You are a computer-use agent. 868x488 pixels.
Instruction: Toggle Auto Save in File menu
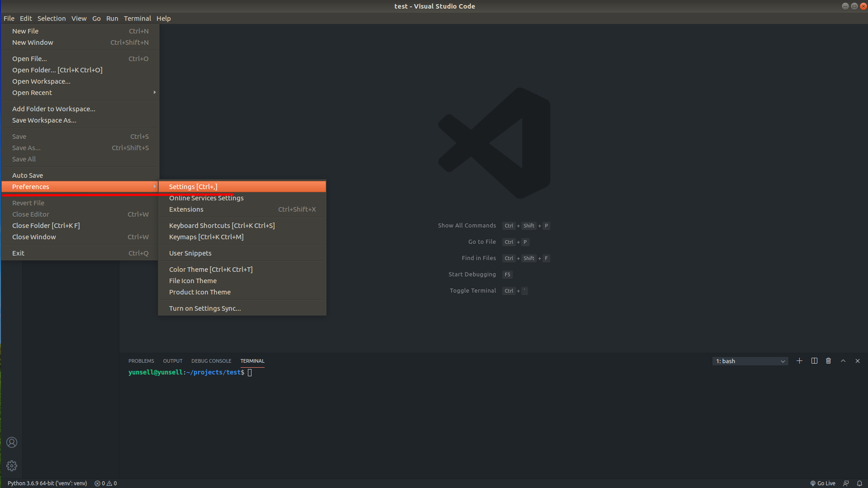tap(80, 175)
